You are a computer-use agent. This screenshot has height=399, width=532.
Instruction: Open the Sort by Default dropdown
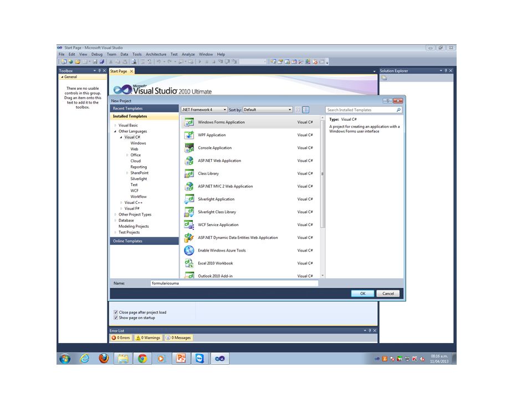(x=268, y=110)
